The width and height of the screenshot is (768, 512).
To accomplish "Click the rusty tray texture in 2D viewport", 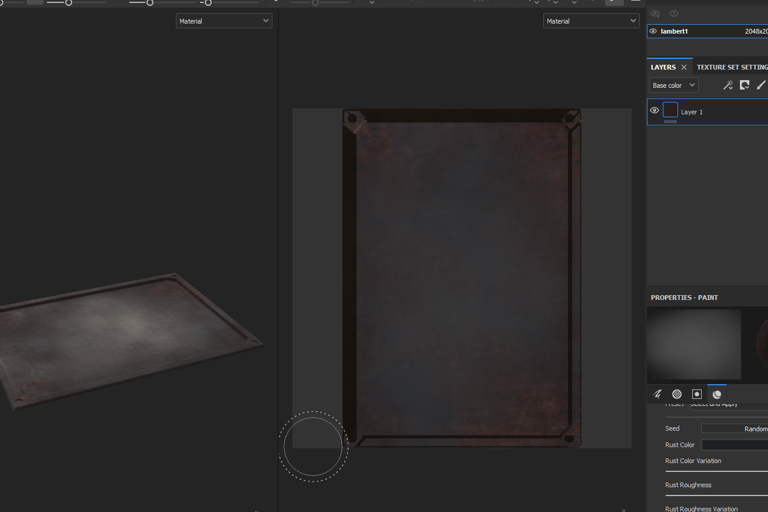I will [x=461, y=278].
